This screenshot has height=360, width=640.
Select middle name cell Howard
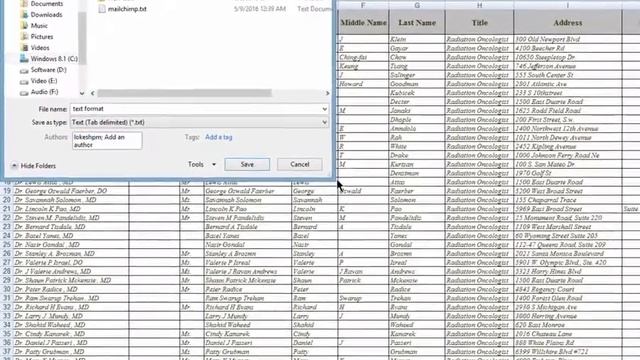(x=363, y=84)
